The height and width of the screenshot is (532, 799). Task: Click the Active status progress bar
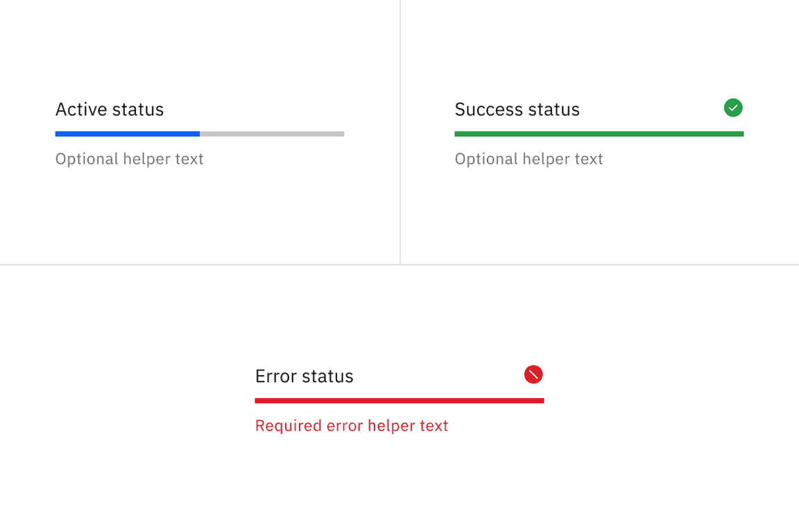pyautogui.click(x=200, y=133)
